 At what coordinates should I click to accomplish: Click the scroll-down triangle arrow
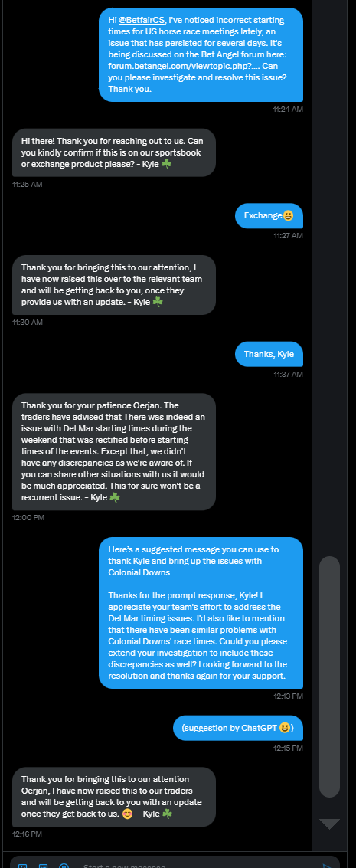pyautogui.click(x=329, y=824)
